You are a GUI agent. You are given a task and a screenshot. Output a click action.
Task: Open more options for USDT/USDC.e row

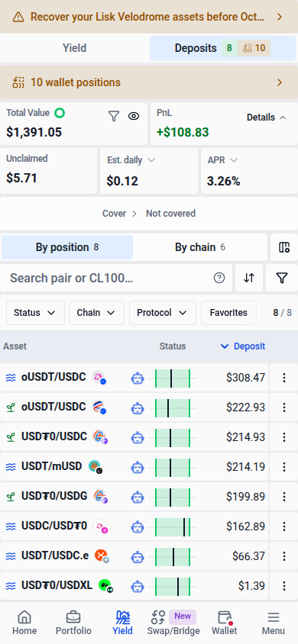283,556
